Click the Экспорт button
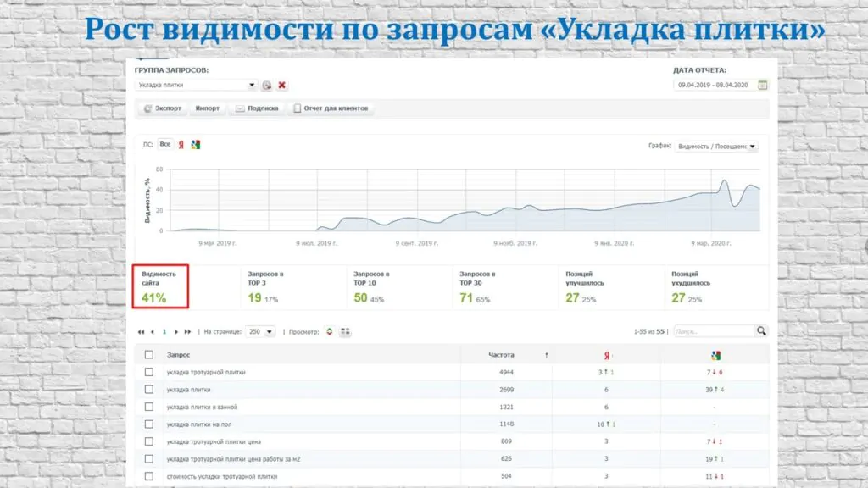This screenshot has width=868, height=488. (x=163, y=108)
